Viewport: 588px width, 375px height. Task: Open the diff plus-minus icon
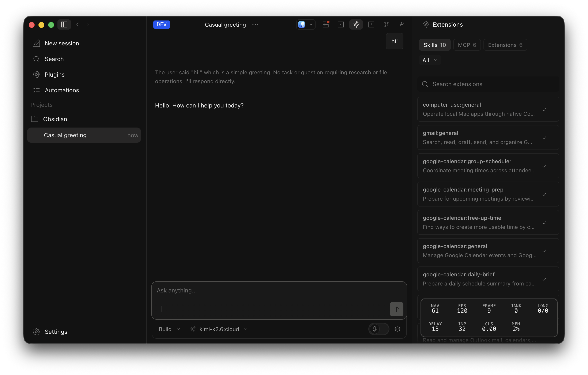371,24
